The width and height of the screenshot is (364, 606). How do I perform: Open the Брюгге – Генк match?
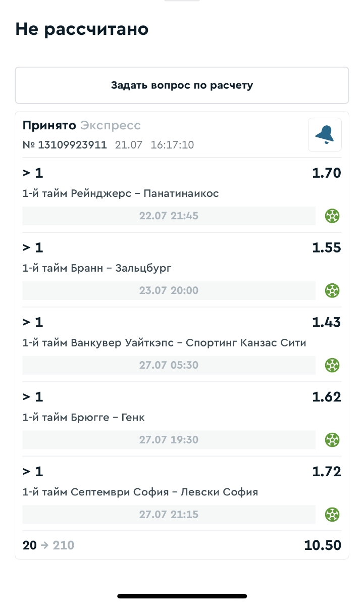tap(84, 418)
